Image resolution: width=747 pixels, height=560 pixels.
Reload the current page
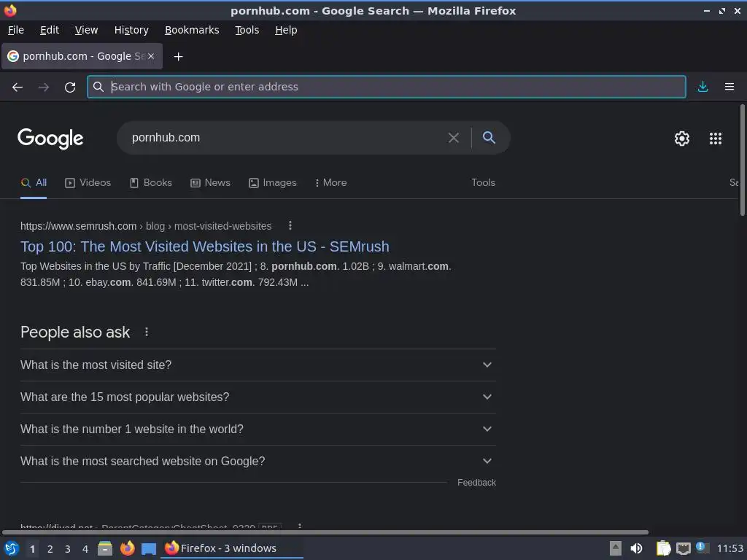pos(70,87)
